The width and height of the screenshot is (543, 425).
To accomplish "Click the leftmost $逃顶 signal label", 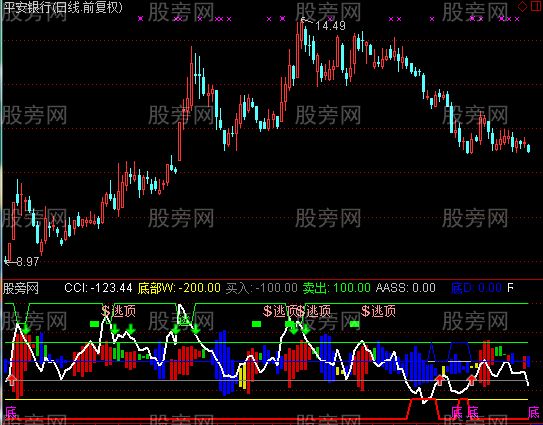I will tap(118, 311).
